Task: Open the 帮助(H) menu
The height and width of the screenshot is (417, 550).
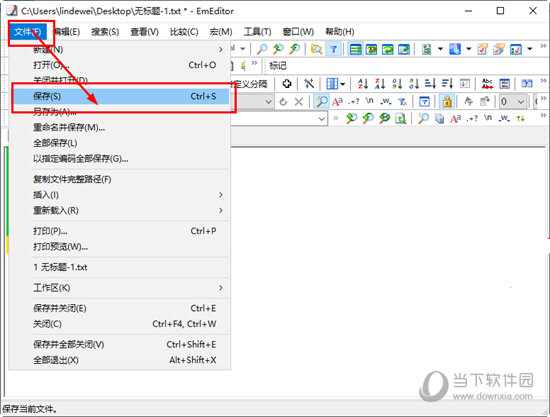Action: point(340,32)
